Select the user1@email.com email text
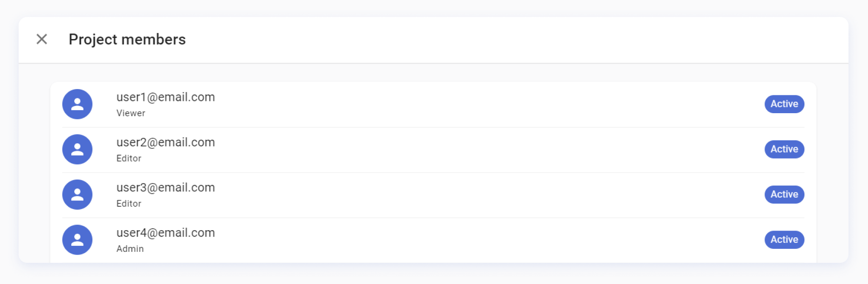The width and height of the screenshot is (868, 284). pos(166,97)
